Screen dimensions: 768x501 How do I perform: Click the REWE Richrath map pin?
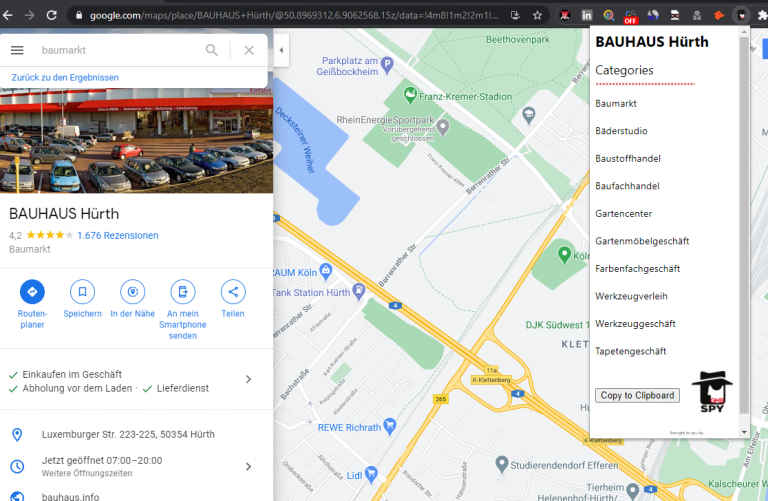(x=390, y=426)
